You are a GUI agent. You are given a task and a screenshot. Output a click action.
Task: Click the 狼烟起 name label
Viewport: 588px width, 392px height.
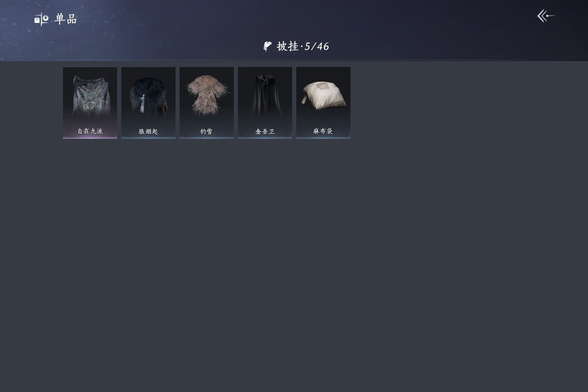(148, 131)
